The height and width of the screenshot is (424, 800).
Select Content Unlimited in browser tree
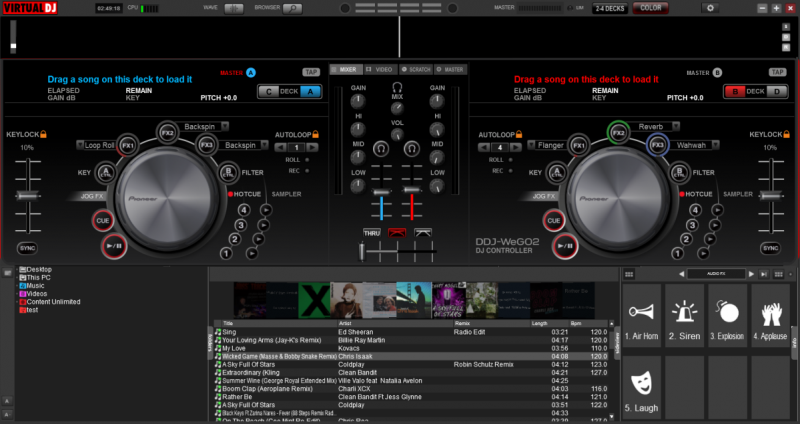[x=53, y=302]
